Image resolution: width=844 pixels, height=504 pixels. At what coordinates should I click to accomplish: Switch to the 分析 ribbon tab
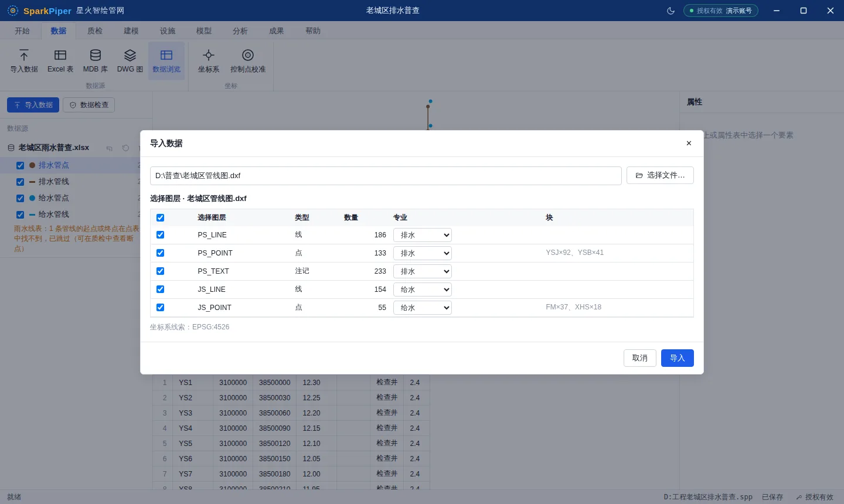click(x=240, y=31)
